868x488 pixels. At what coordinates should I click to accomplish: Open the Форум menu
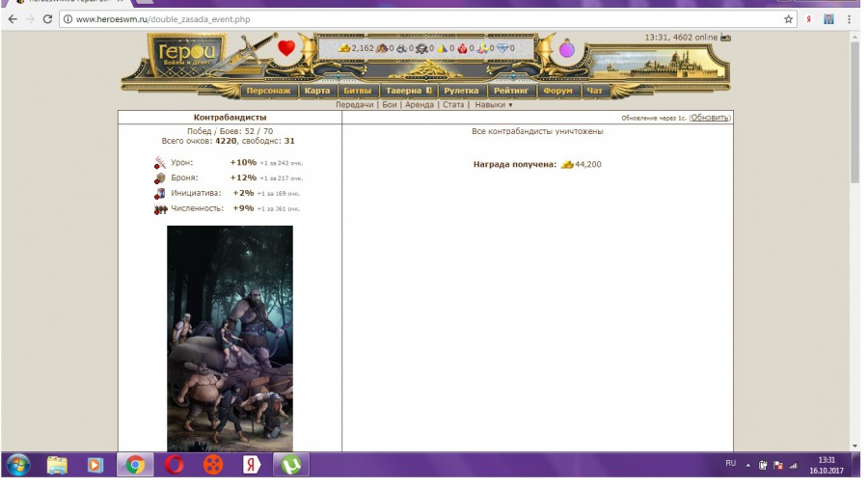[x=558, y=91]
